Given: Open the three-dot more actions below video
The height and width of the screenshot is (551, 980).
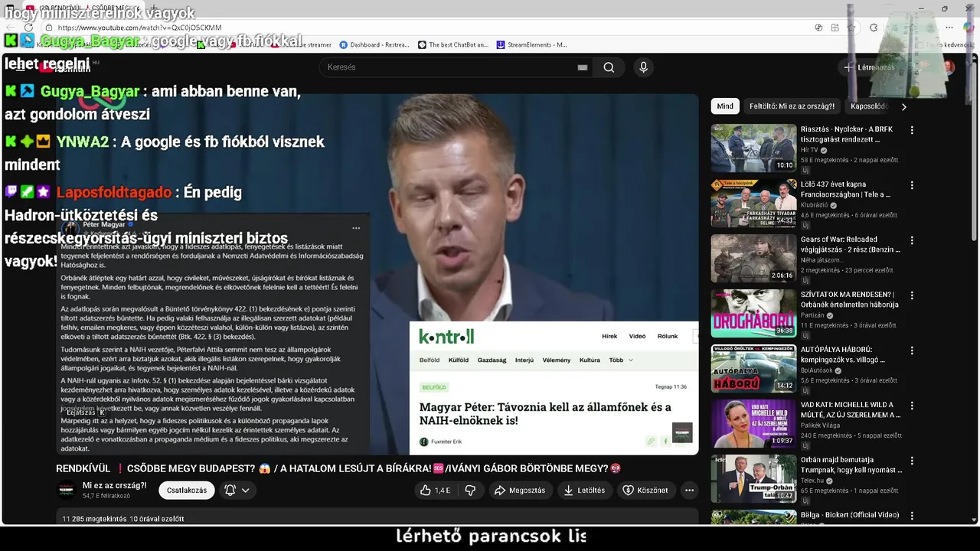Looking at the screenshot, I should point(689,491).
